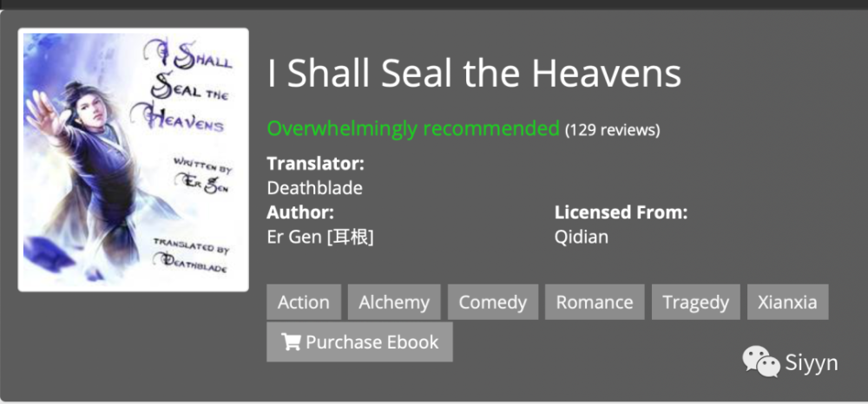Screen dimensions: 868x404
Task: Click the Author label heading
Action: pyautogui.click(x=300, y=212)
